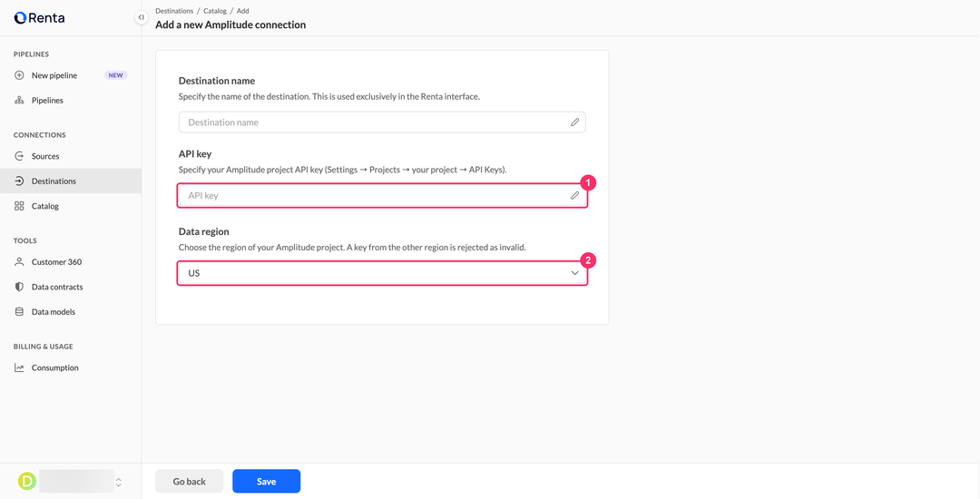Open the Data region US dropdown
The image size is (980, 499).
[x=382, y=273]
